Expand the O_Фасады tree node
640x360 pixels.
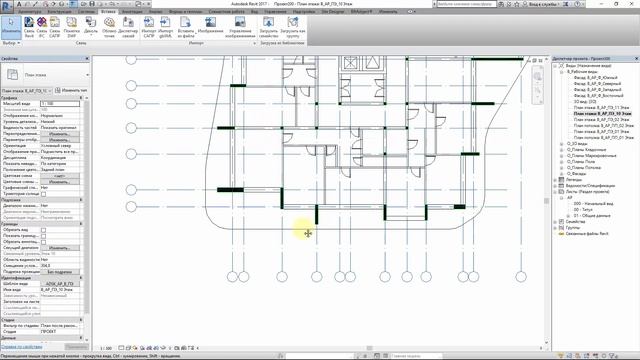click(x=561, y=174)
